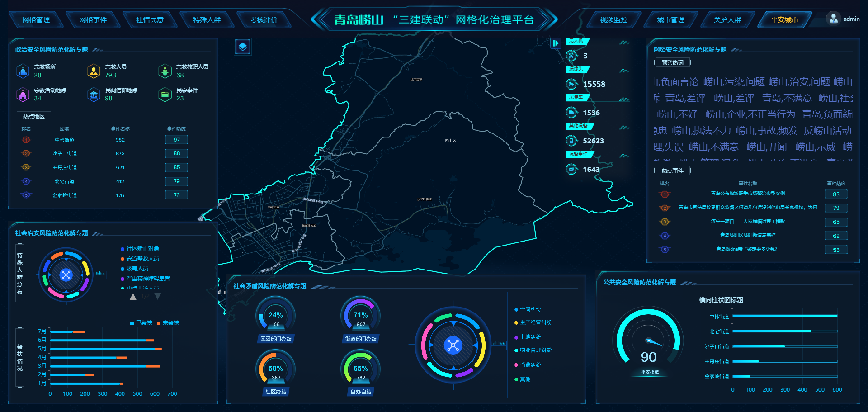Expand the 其他设备 device category header
Image resolution: width=868 pixels, height=412 pixels.
pyautogui.click(x=578, y=126)
